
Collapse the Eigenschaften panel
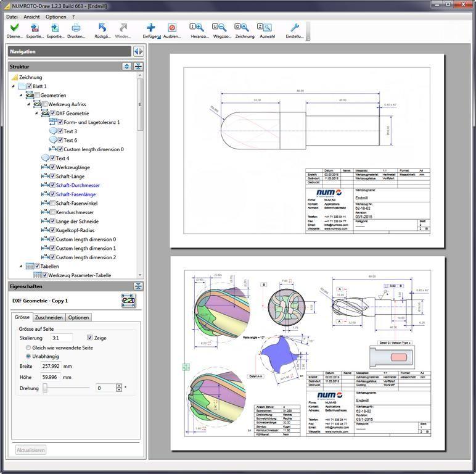click(x=138, y=286)
